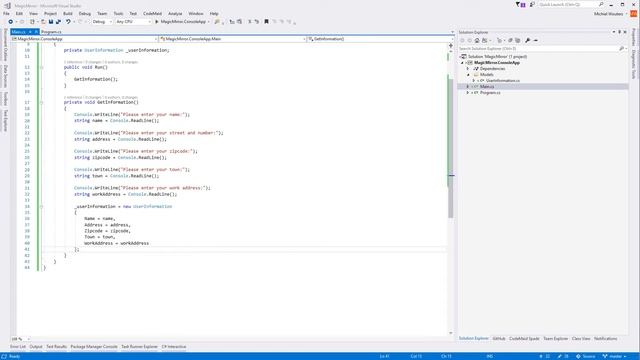Image resolution: width=640 pixels, height=360 pixels.
Task: Click Collapse All icon in Solution Explorer
Action: [x=510, y=40]
